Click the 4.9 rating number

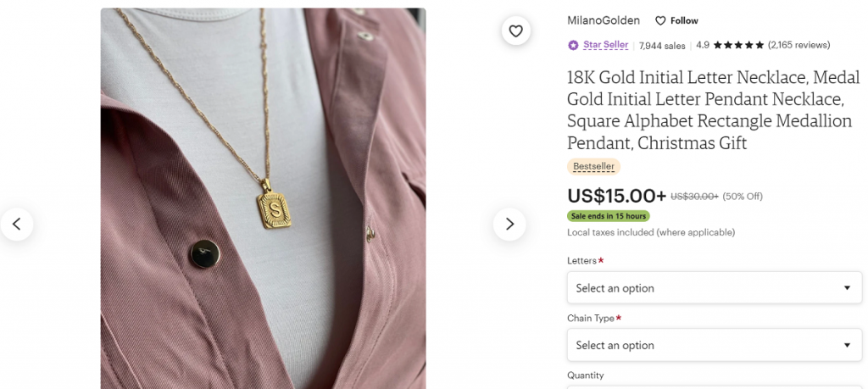(703, 45)
